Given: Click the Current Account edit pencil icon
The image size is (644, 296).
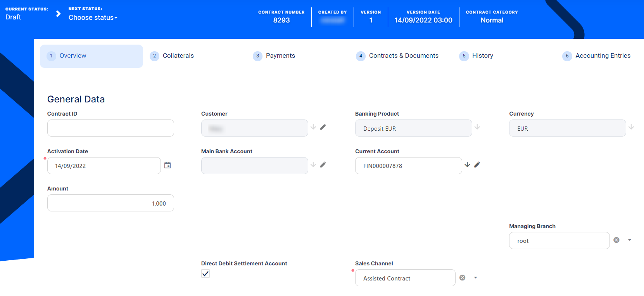Looking at the screenshot, I should point(477,164).
